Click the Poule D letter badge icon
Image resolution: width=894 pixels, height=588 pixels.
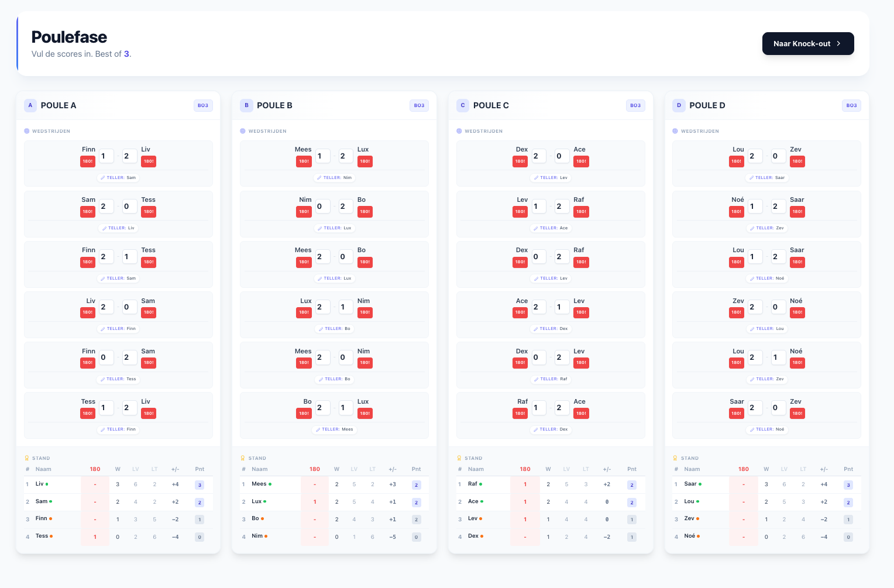click(679, 105)
